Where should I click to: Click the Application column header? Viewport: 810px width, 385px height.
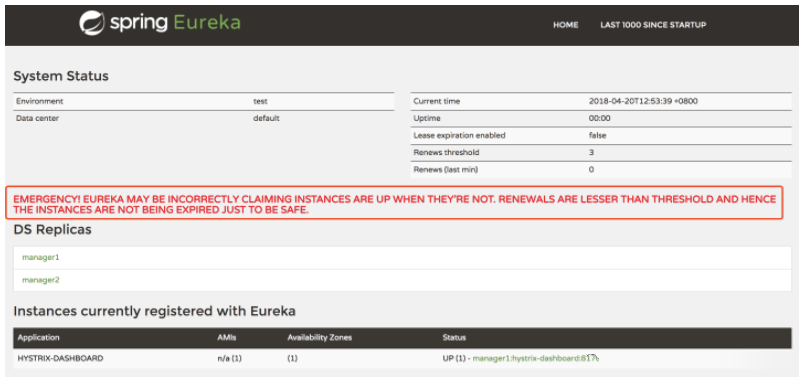click(39, 337)
